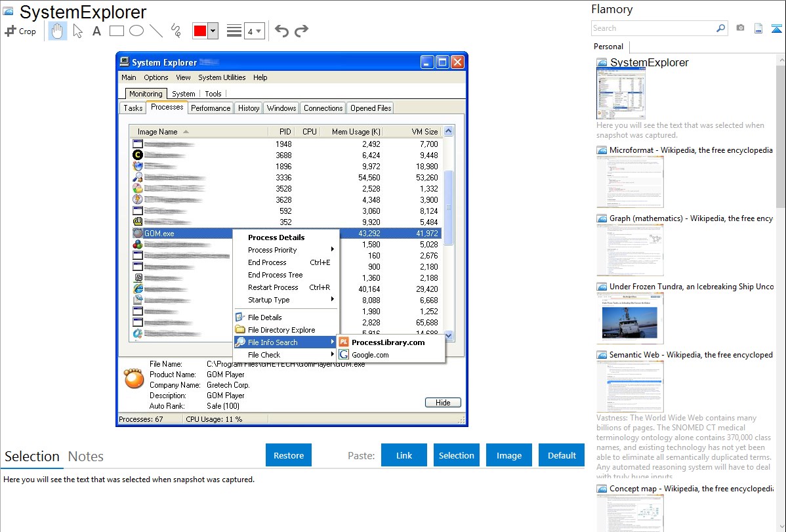Click inside the Flamory search field
The image size is (786, 532).
(x=653, y=28)
